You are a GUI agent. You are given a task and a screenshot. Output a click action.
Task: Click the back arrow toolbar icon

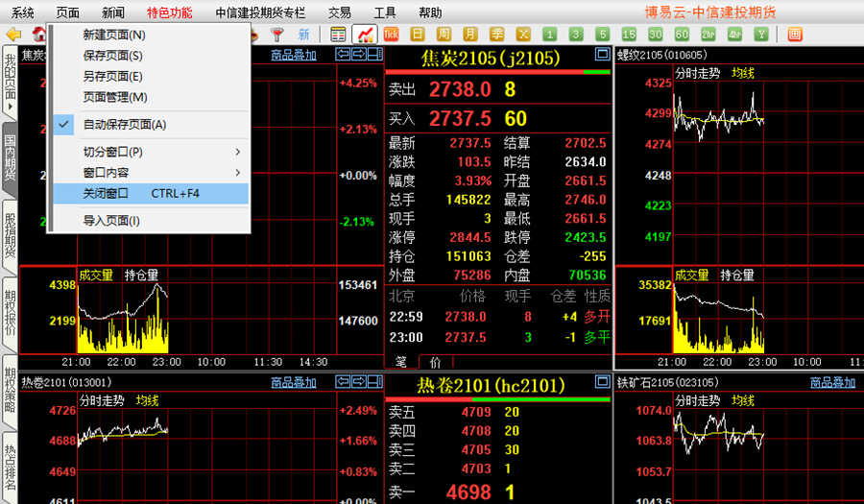click(x=13, y=35)
